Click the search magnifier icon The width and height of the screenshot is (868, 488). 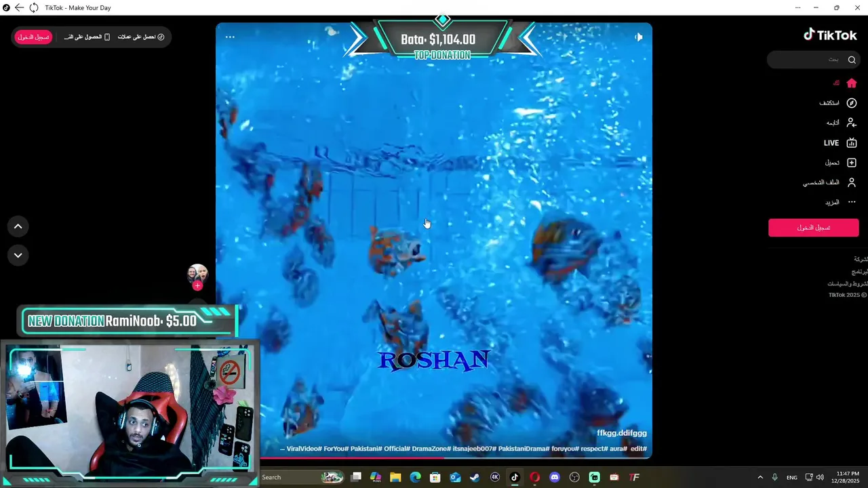click(x=852, y=60)
